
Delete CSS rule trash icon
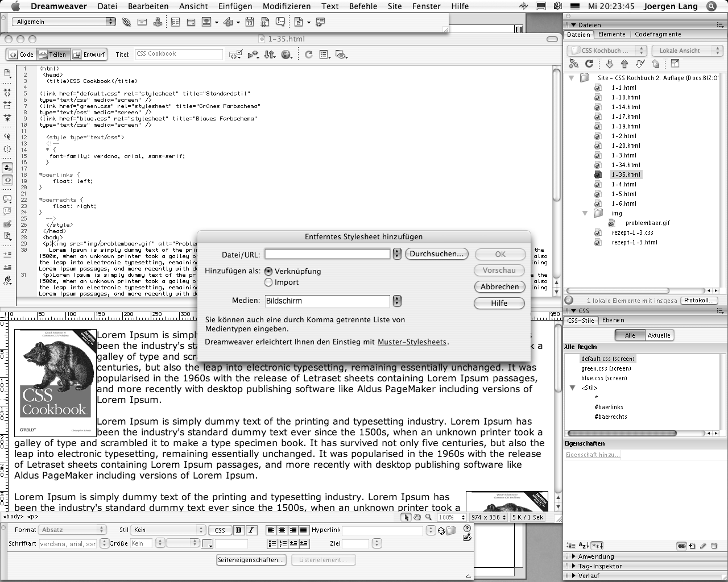[x=714, y=546]
